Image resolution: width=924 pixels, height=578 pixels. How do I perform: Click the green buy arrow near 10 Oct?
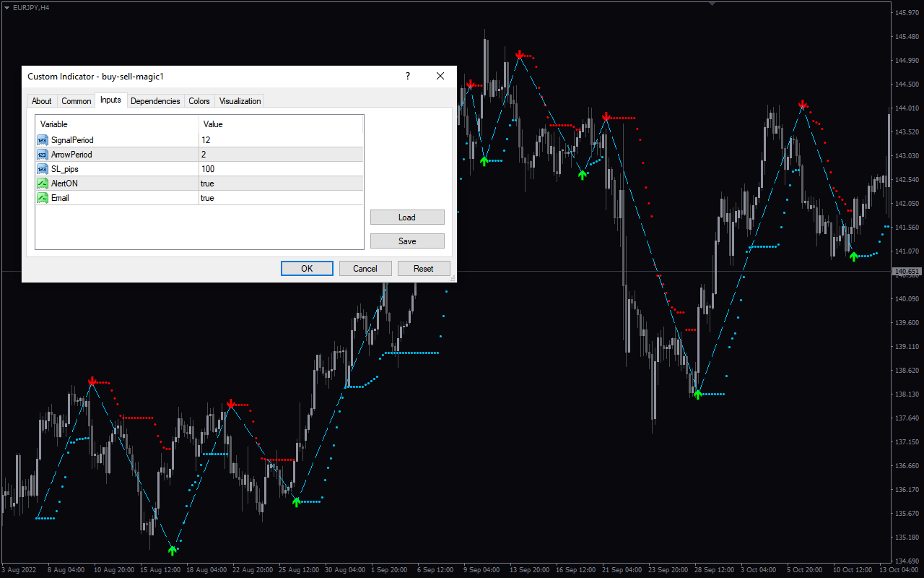click(x=853, y=256)
